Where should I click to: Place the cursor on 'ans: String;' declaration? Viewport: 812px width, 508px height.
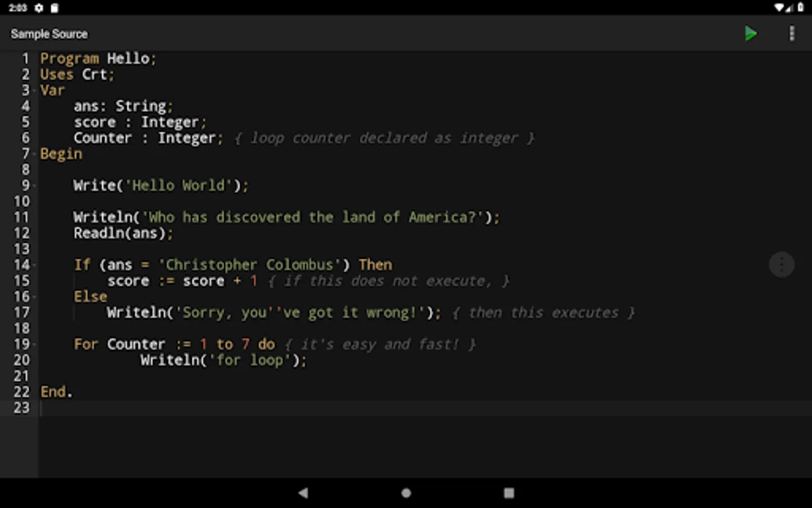click(x=123, y=106)
